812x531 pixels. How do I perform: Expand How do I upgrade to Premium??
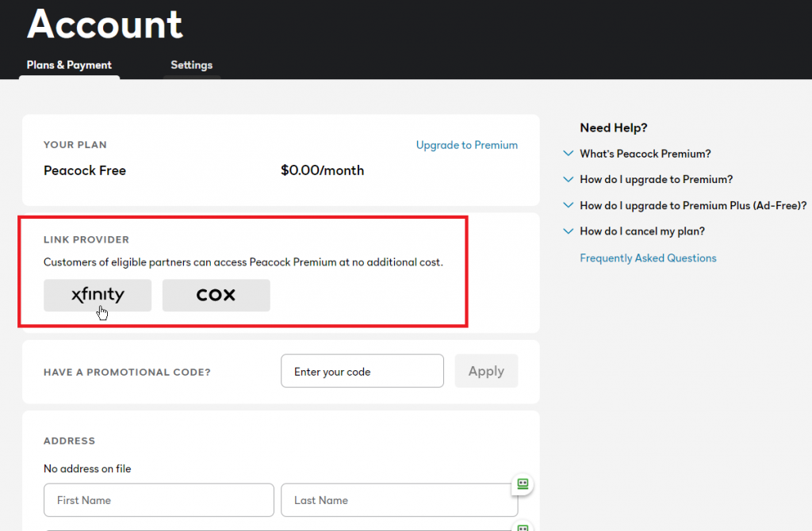[x=649, y=180]
